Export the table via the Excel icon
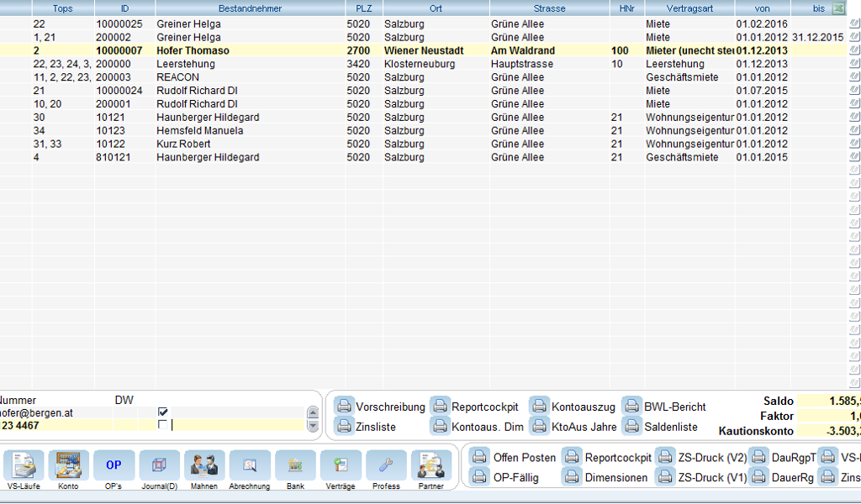 (838, 8)
